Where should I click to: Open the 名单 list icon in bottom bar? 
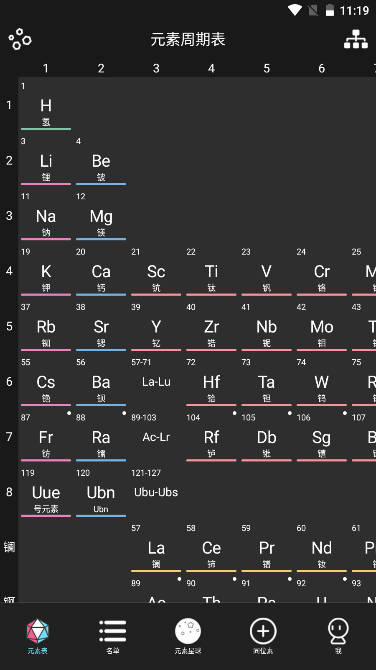click(112, 631)
